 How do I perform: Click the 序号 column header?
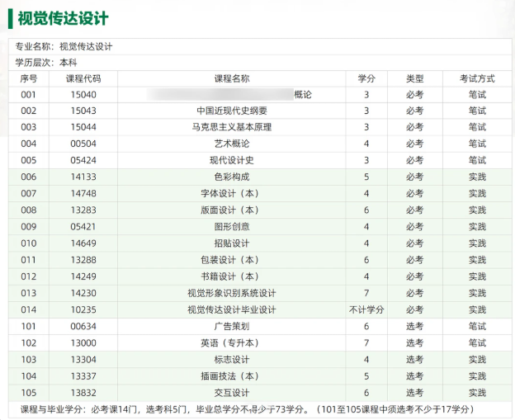[x=29, y=78]
